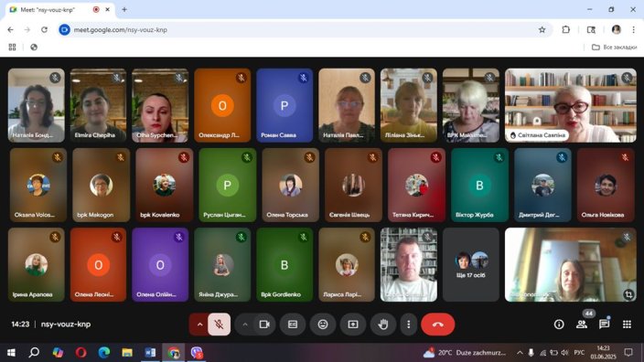This screenshot has height=362, width=644.
Task: Toggle the camera on or off
Action: [264, 325]
